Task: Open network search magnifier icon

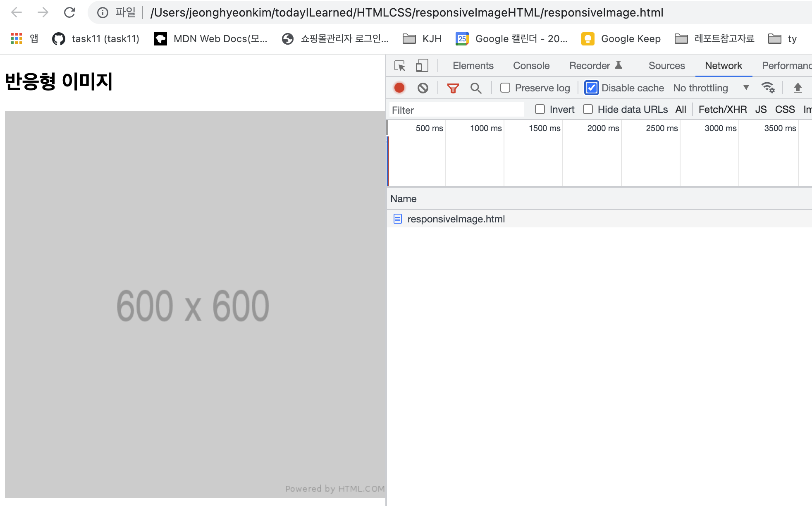Action: click(476, 88)
